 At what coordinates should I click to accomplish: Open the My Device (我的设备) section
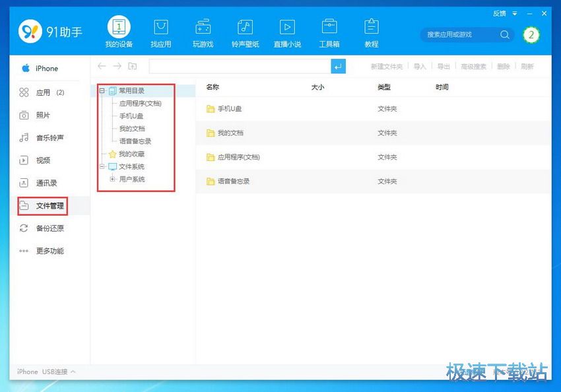point(119,32)
